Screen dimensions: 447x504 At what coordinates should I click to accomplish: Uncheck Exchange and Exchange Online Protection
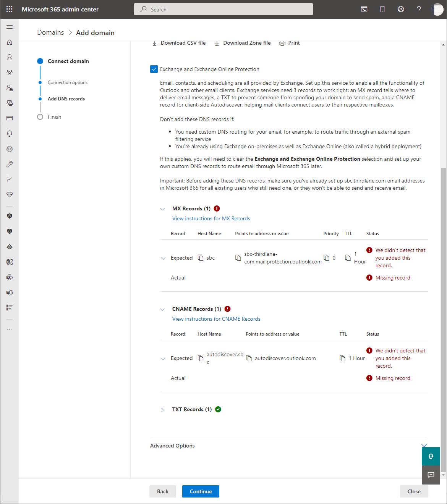tap(154, 69)
